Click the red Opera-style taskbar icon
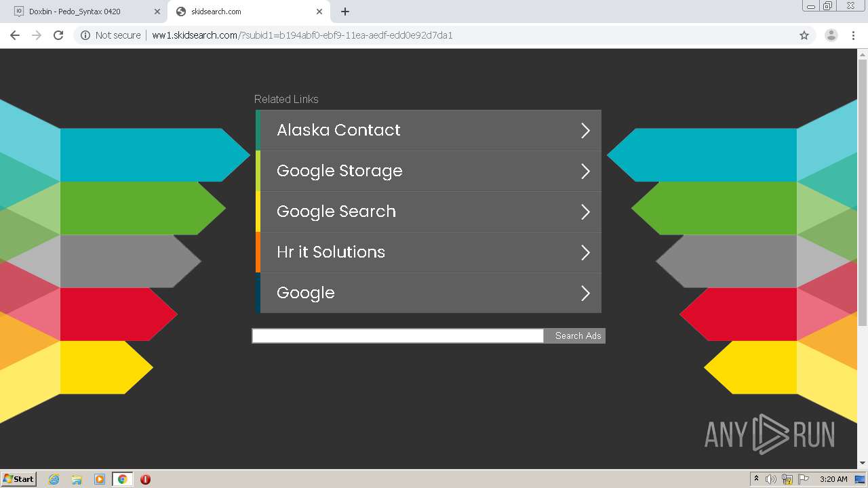Image resolution: width=868 pixels, height=488 pixels. pos(145,479)
